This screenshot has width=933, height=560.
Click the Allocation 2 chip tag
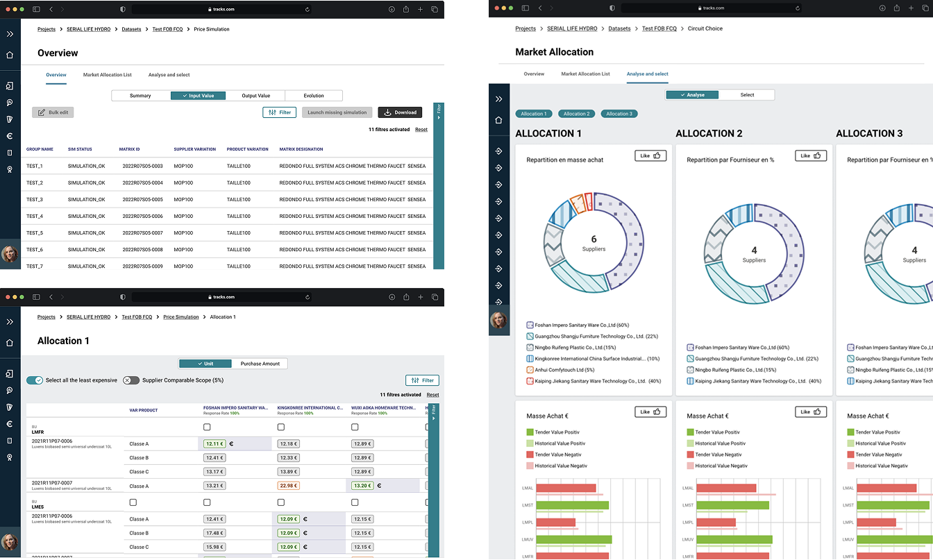tap(576, 114)
